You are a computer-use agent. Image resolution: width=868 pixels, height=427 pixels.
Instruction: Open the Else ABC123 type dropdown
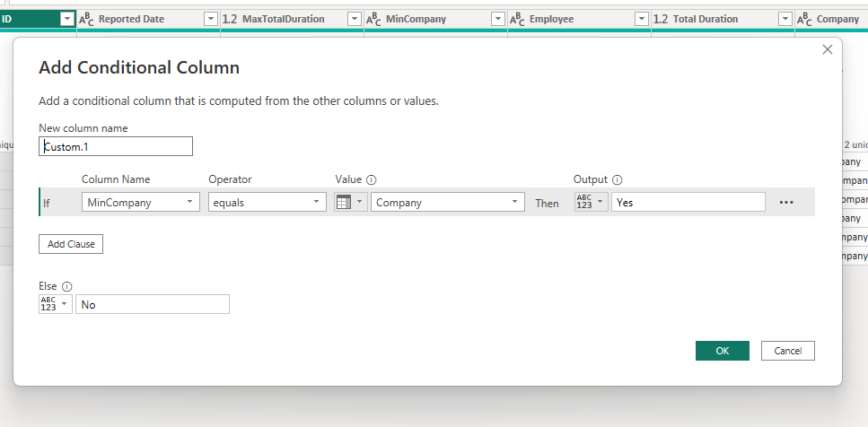[x=56, y=304]
